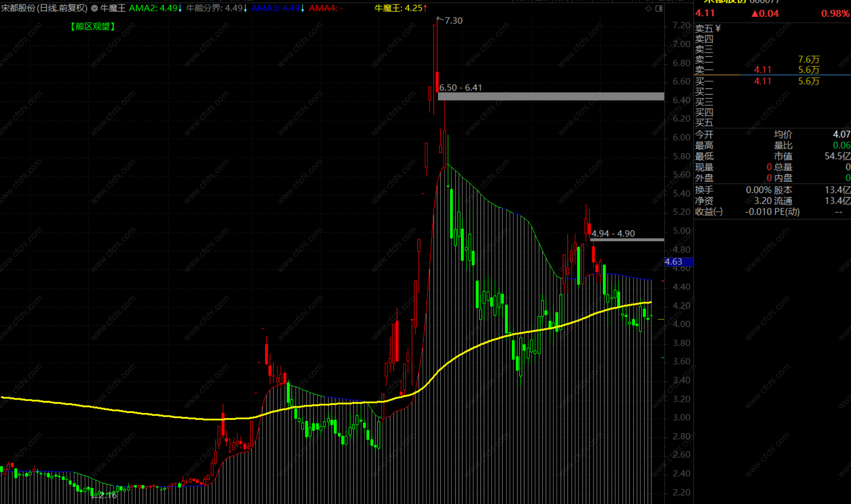Click the 4.94 - 4.90 gap zone bar
This screenshot has width=851, height=504.
(627, 240)
